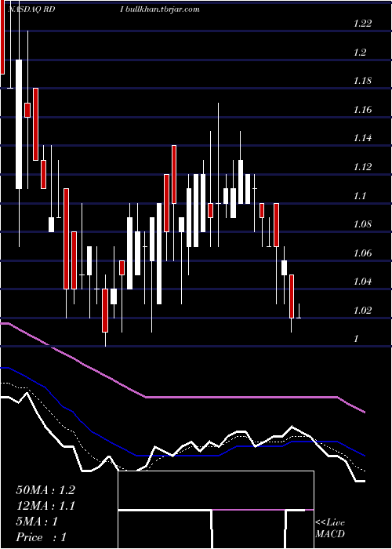
Task: Click the 1.22 price axis label
Action: pyautogui.click(x=362, y=24)
